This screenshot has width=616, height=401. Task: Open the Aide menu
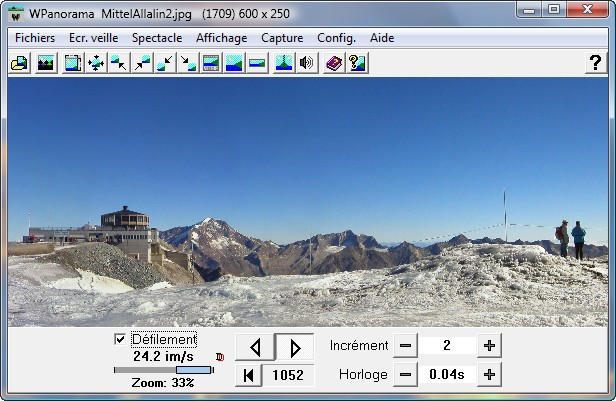pyautogui.click(x=382, y=38)
